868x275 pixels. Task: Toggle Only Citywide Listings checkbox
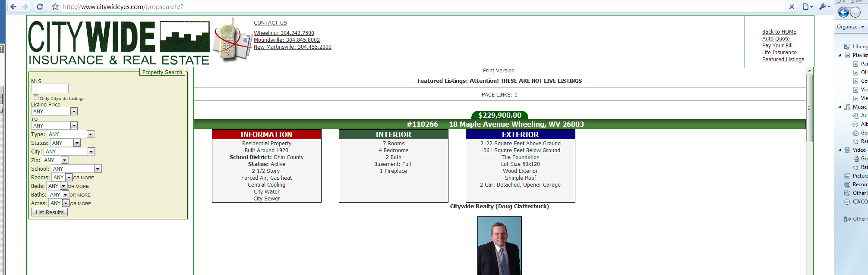(36, 97)
